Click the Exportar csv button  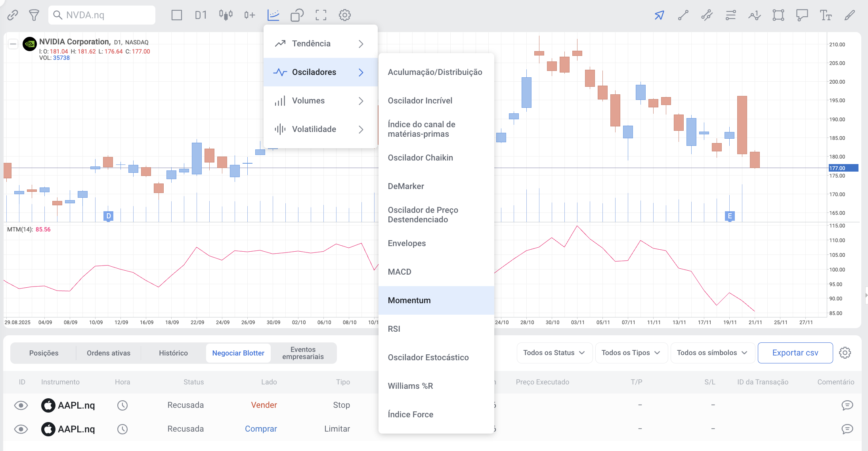(x=795, y=353)
